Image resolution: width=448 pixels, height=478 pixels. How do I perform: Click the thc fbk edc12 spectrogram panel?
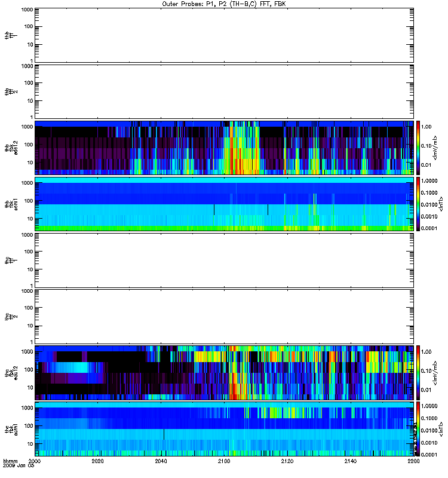point(224,373)
